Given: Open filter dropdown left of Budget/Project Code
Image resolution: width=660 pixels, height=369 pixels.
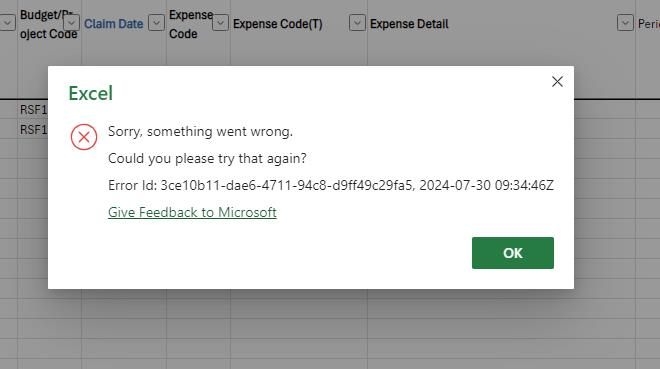Looking at the screenshot, I should click(x=7, y=23).
